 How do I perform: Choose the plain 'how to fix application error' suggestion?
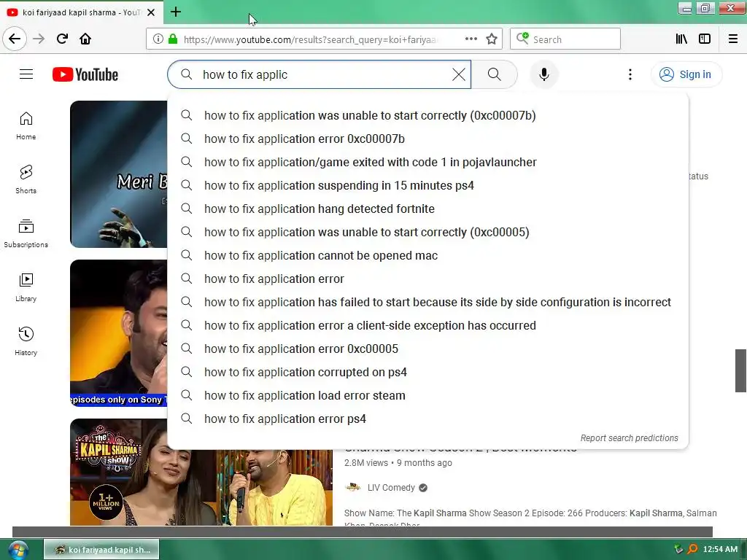pyautogui.click(x=427, y=279)
